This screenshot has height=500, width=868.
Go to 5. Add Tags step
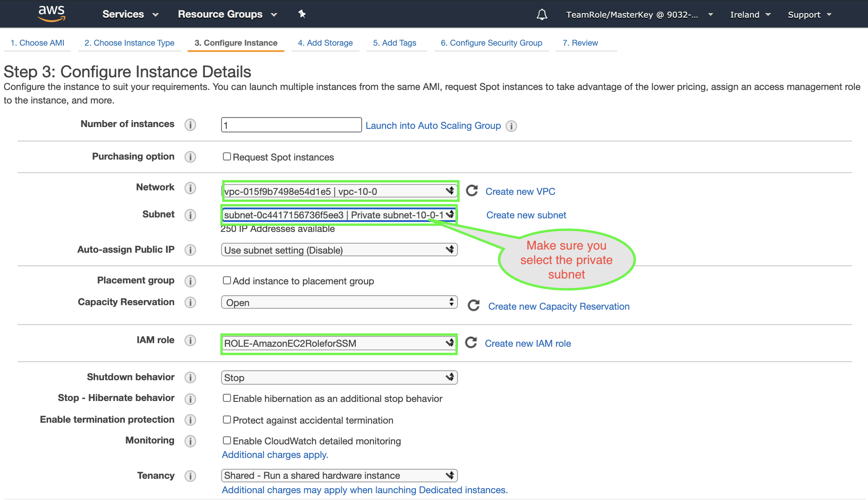tap(395, 43)
